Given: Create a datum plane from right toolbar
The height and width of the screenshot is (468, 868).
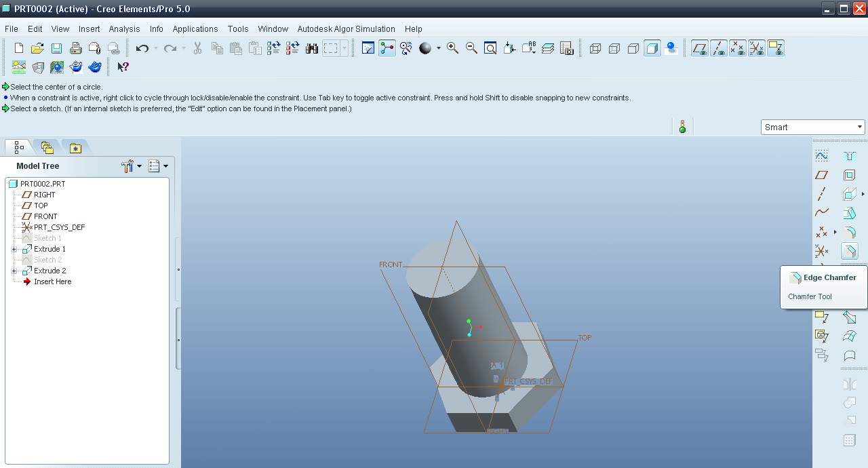Looking at the screenshot, I should (821, 175).
